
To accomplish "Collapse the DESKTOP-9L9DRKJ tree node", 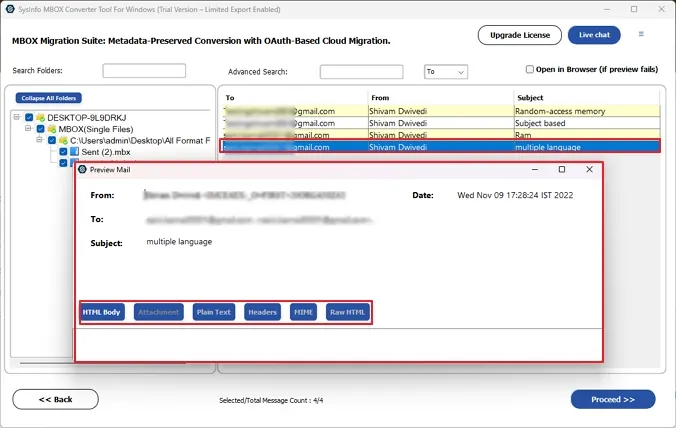I will tap(17, 117).
